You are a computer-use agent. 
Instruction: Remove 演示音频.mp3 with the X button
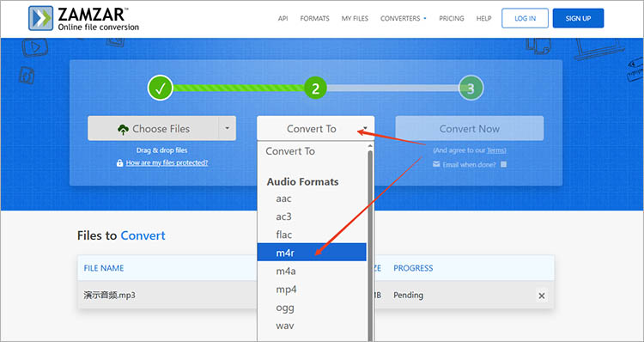pos(542,296)
